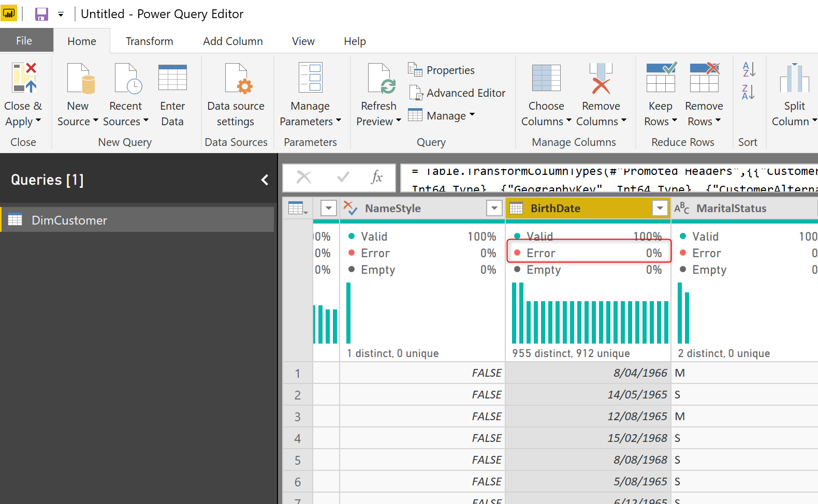Click the 'Queries [1]' pane title
818x504 pixels.
tap(47, 180)
